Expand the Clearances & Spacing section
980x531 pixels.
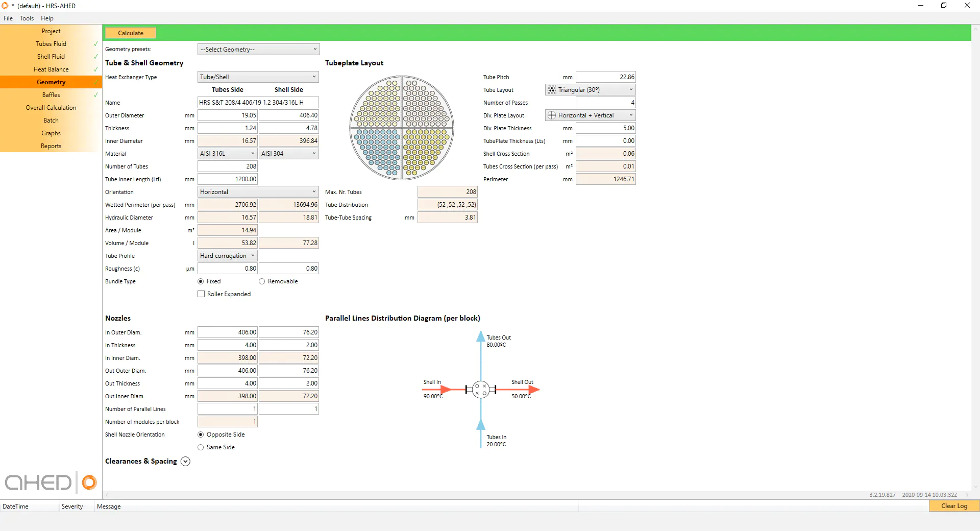(185, 461)
